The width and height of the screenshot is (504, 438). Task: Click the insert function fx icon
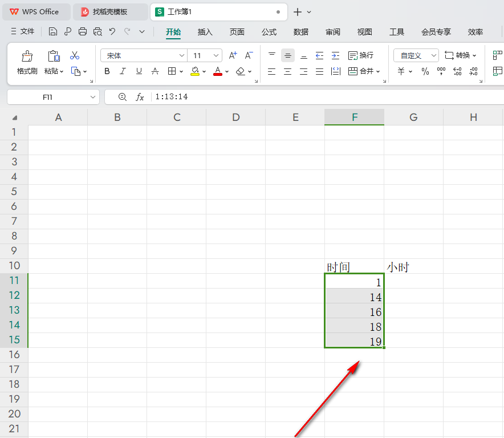coord(140,98)
